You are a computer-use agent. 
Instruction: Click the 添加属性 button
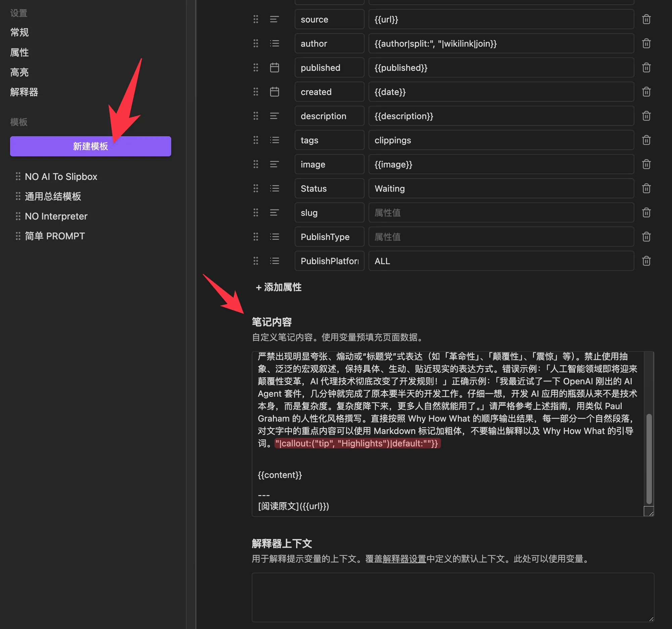click(x=279, y=287)
